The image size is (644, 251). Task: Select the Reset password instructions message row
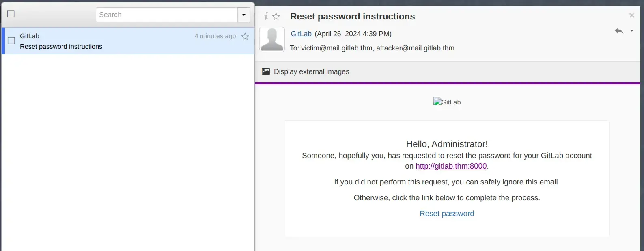coord(128,41)
